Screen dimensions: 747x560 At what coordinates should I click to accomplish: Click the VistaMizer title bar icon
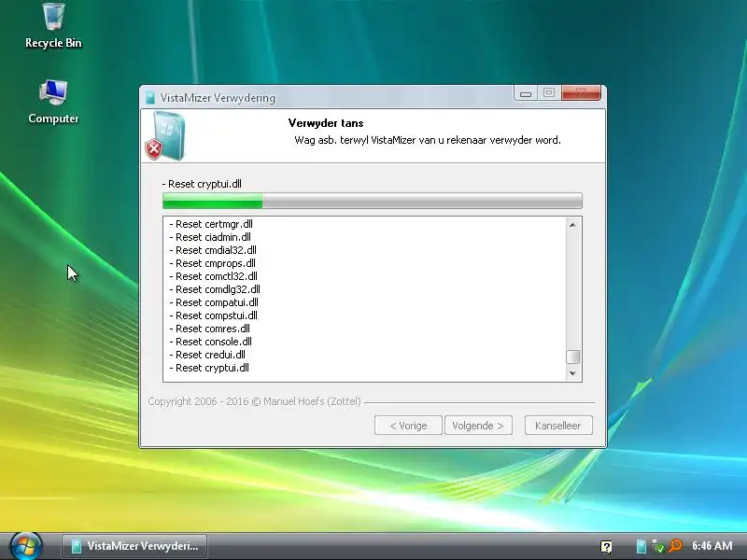150,98
